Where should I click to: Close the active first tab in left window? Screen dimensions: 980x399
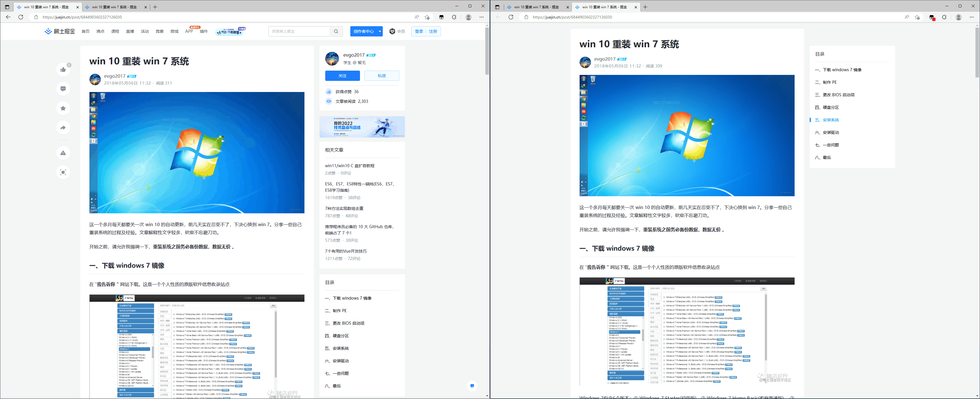point(78,7)
